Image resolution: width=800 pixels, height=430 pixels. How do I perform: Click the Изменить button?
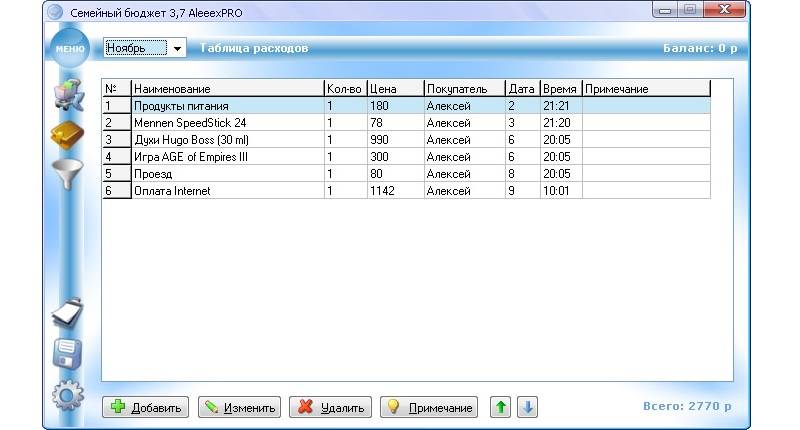pyautogui.click(x=239, y=407)
